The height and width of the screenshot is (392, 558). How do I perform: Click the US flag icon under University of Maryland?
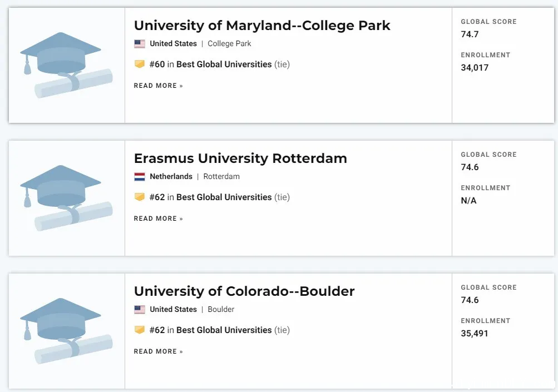click(140, 44)
